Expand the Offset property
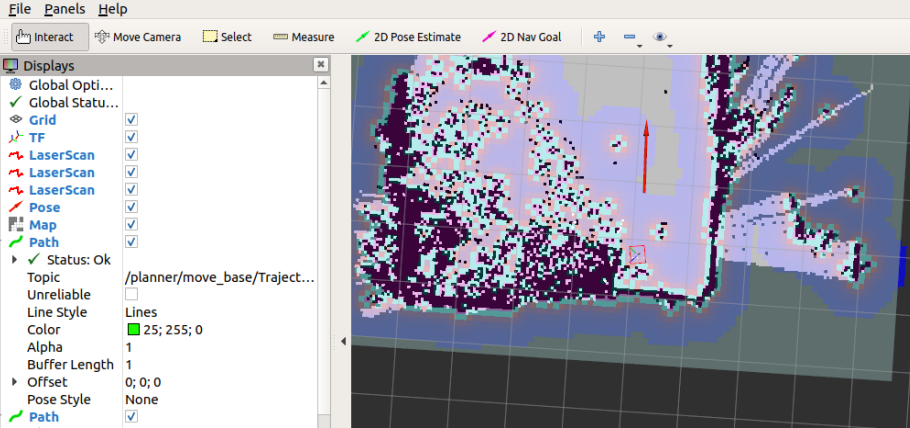910x428 pixels. pos(14,382)
